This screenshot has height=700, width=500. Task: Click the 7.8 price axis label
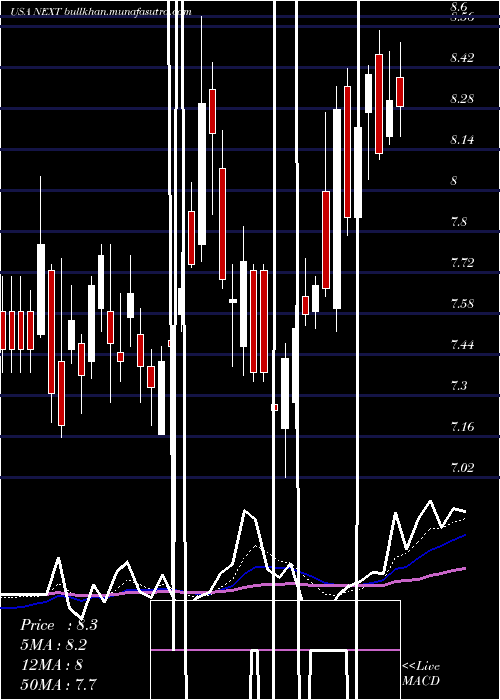point(459,222)
